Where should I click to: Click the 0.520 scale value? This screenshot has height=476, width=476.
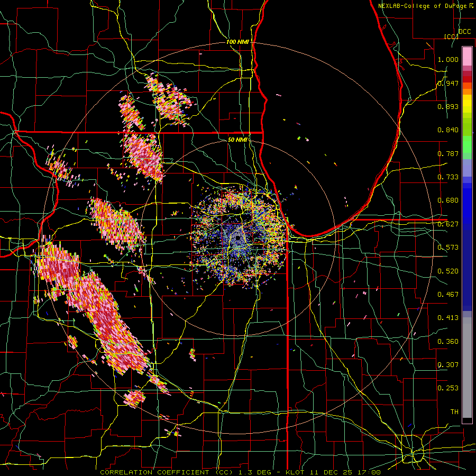(448, 271)
